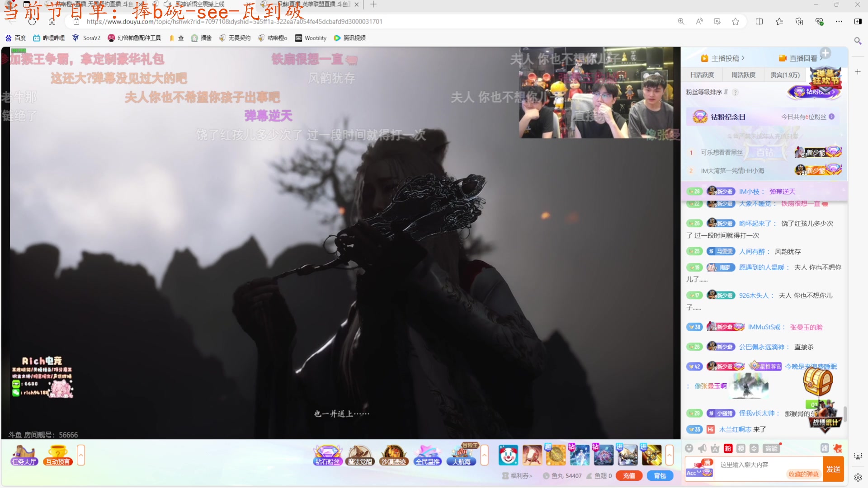Expand the gift bar arrow next to 大航海
868x488 pixels.
click(484, 455)
